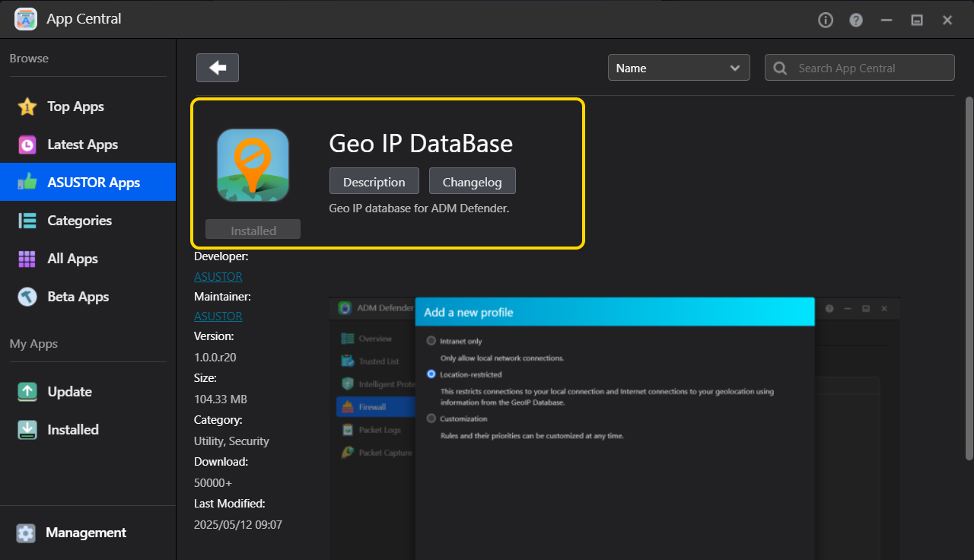
Task: Click 'Geo IP database for ADM Defender.' text
Action: point(419,208)
